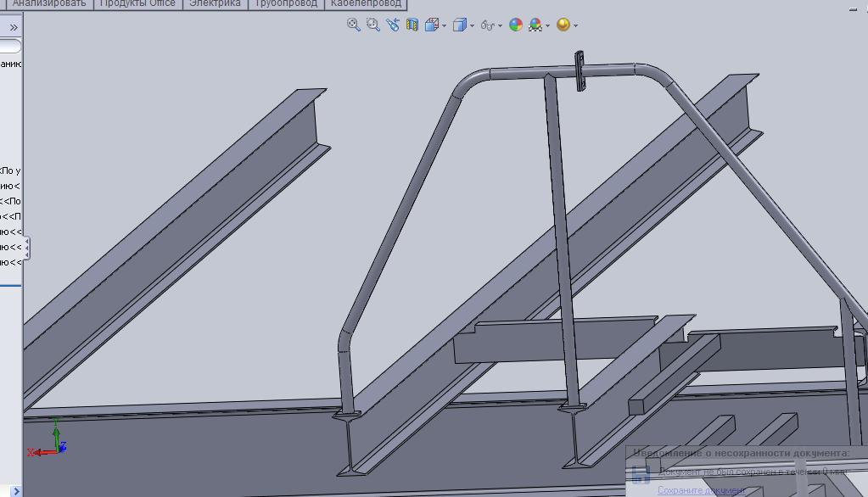868x497 pixels.
Task: Expand the View Orientation dropdown arrow
Action: click(444, 25)
